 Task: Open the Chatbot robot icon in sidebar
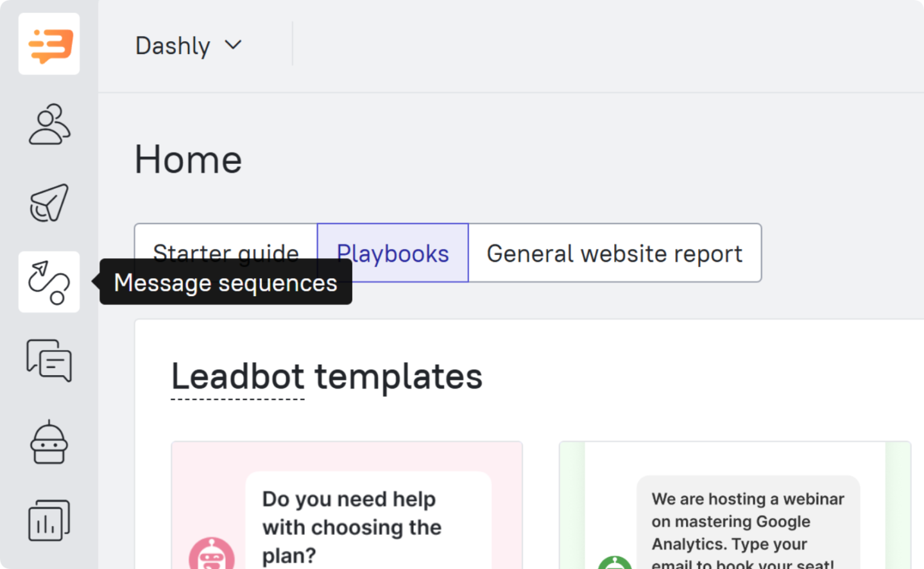point(49,442)
